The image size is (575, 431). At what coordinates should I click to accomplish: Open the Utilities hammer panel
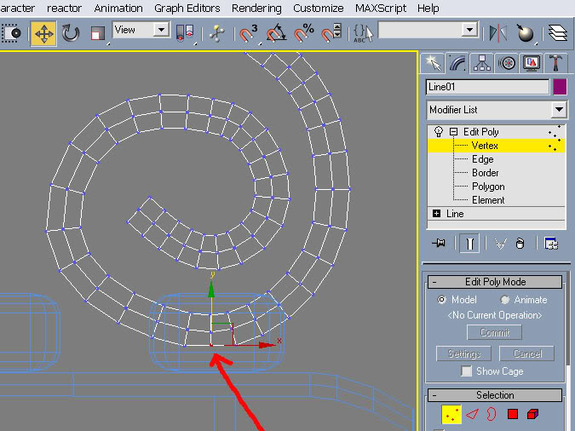(556, 63)
